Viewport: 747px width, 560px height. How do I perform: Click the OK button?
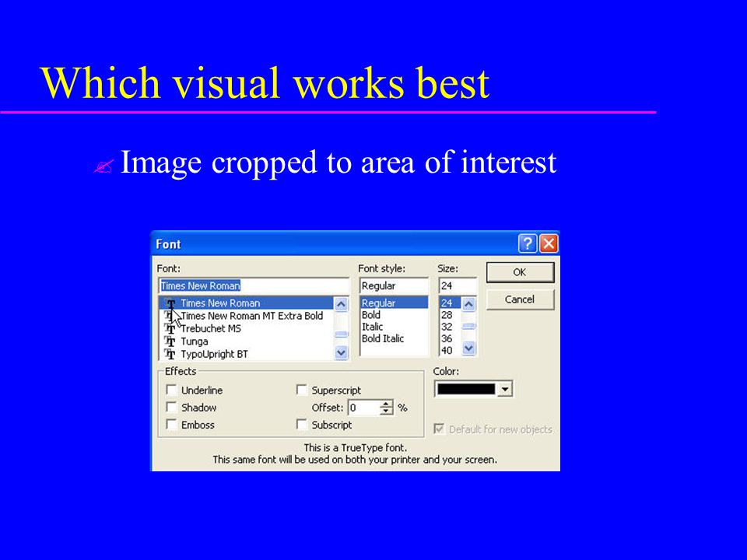coord(521,272)
